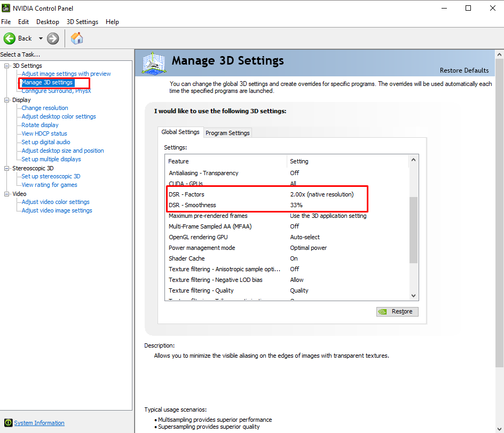Viewport: 504px width, 433px height.
Task: Open Rotate display task
Action: [40, 125]
